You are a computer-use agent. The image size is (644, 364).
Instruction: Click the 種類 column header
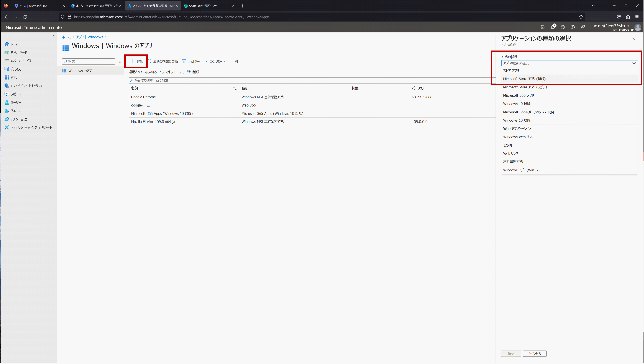pos(245,88)
